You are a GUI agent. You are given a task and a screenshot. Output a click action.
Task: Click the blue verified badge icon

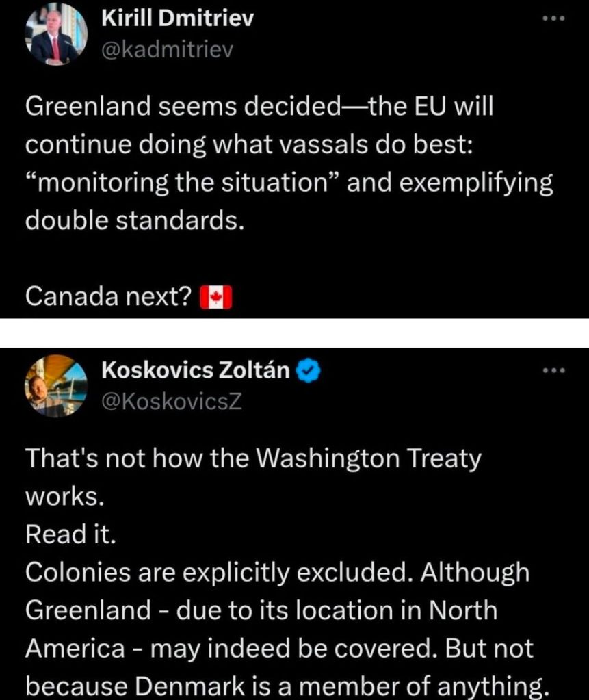click(304, 372)
